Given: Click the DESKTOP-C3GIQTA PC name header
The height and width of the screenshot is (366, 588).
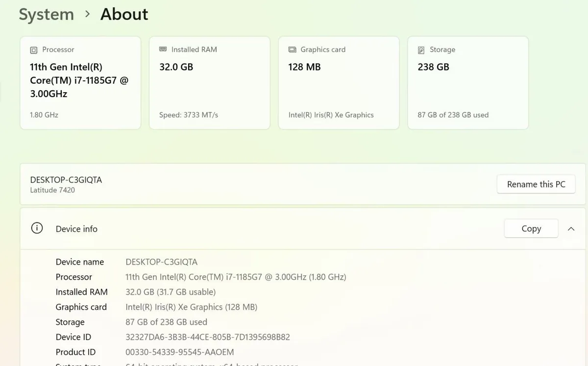Looking at the screenshot, I should pyautogui.click(x=66, y=180).
